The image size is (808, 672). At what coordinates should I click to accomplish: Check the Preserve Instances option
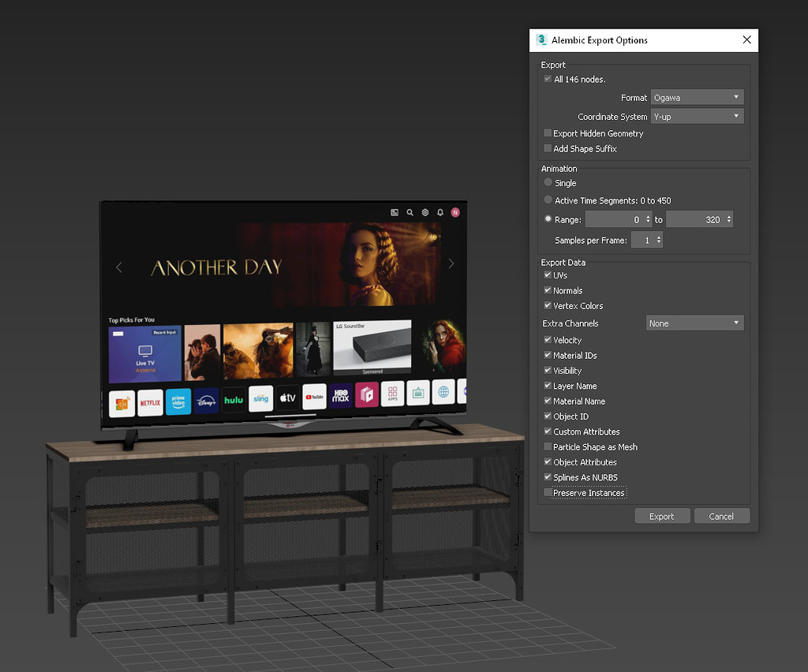click(548, 492)
